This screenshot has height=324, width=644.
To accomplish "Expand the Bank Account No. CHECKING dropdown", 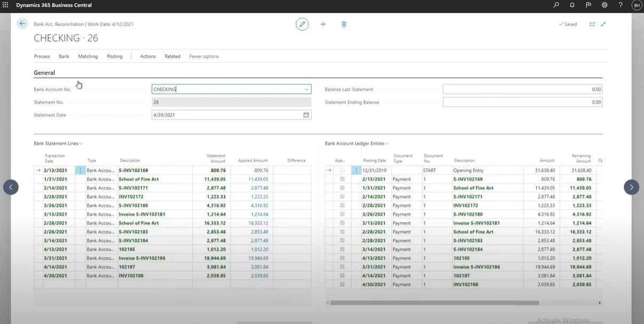I will pos(306,89).
